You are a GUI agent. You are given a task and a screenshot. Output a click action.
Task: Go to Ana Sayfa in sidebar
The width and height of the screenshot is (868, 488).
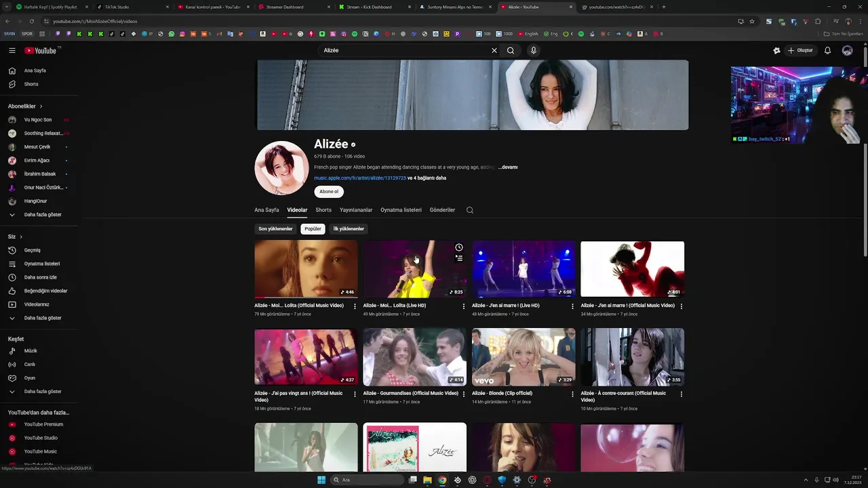35,70
